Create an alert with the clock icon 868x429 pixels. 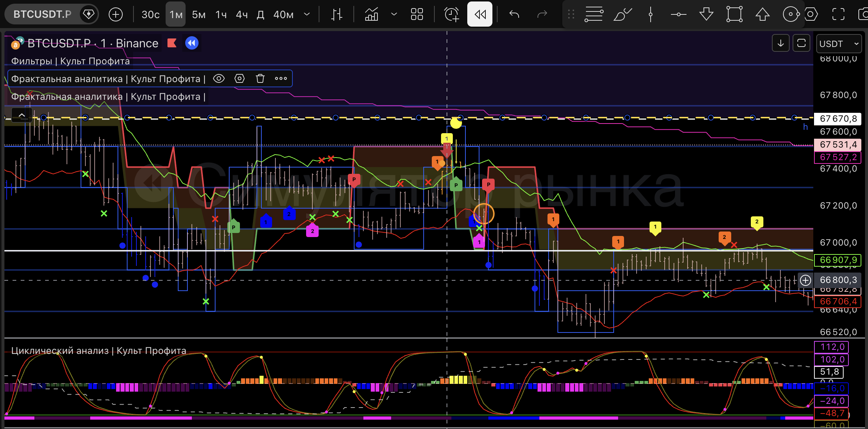click(x=451, y=14)
